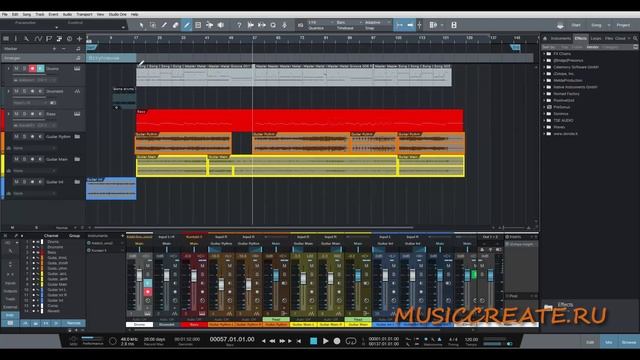Click the browser home icon
640x360 pixels.
544,38
